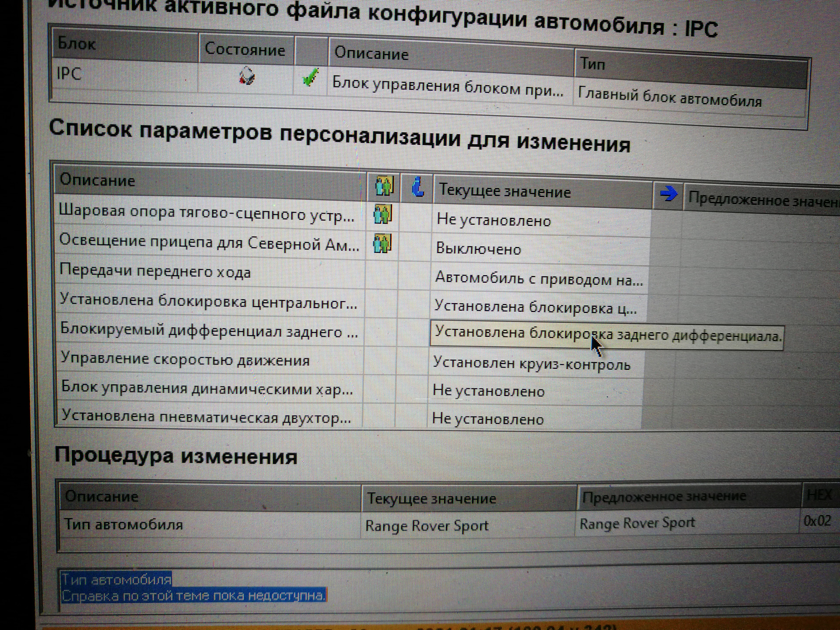840x630 pixels.
Task: Click people icon next to Освещение прицепа row
Action: click(x=382, y=244)
